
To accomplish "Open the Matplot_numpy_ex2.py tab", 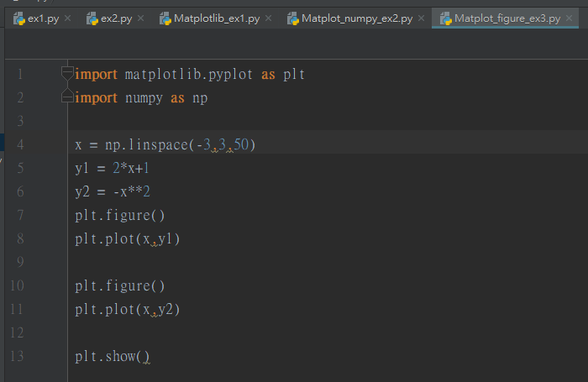I will pyautogui.click(x=357, y=18).
